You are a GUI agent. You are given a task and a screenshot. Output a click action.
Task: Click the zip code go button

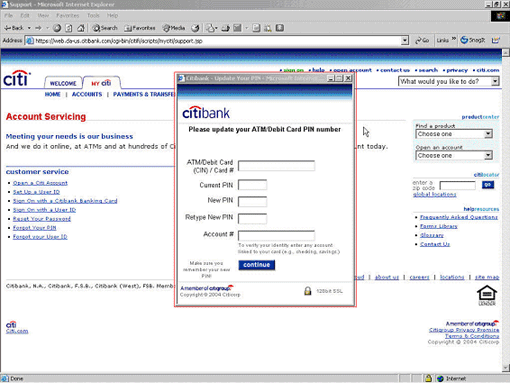(x=488, y=185)
